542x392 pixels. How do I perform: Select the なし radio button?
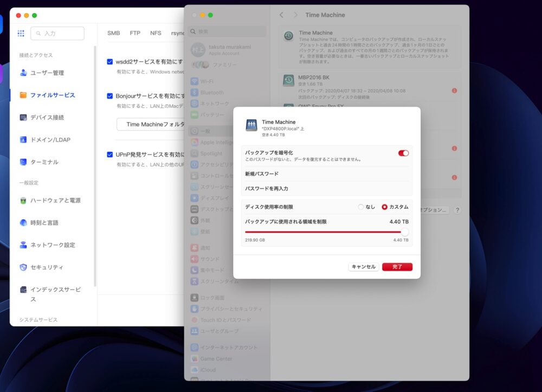pos(361,207)
